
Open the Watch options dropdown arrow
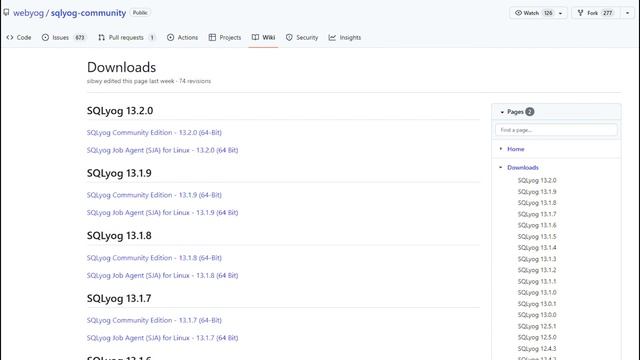pos(561,13)
